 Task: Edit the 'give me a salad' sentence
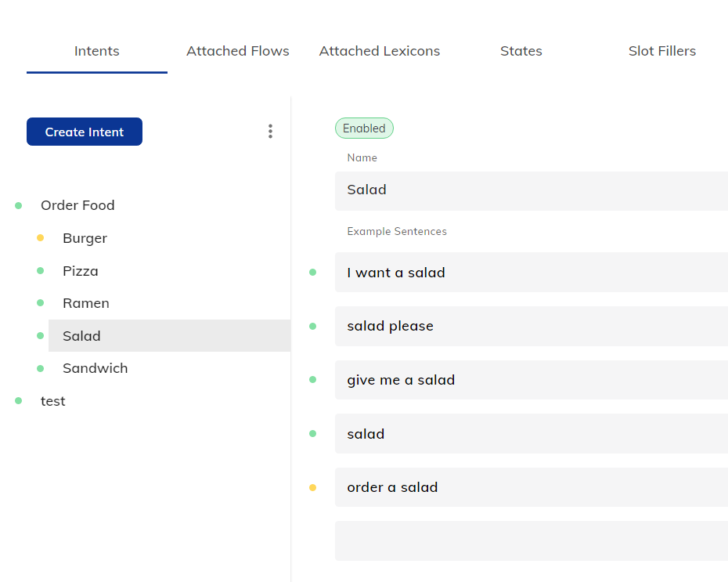pyautogui.click(x=532, y=380)
